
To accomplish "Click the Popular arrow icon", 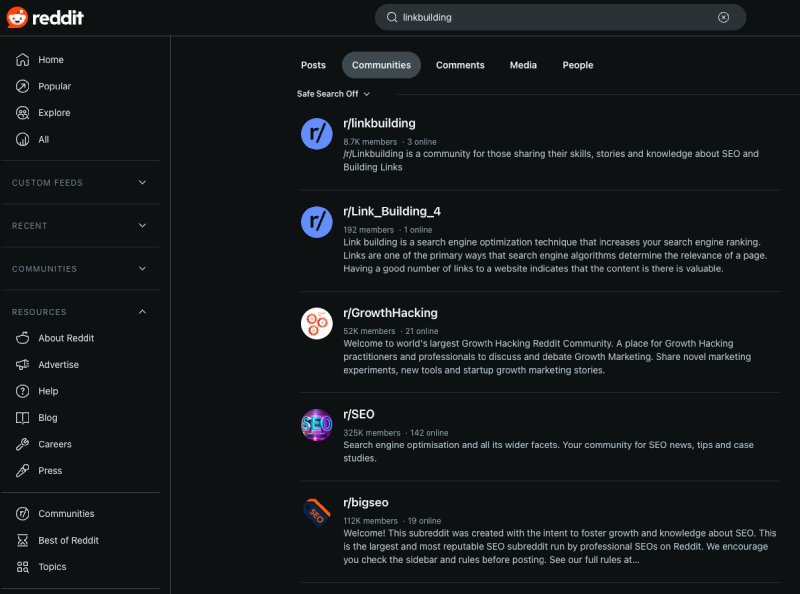I will [22, 86].
